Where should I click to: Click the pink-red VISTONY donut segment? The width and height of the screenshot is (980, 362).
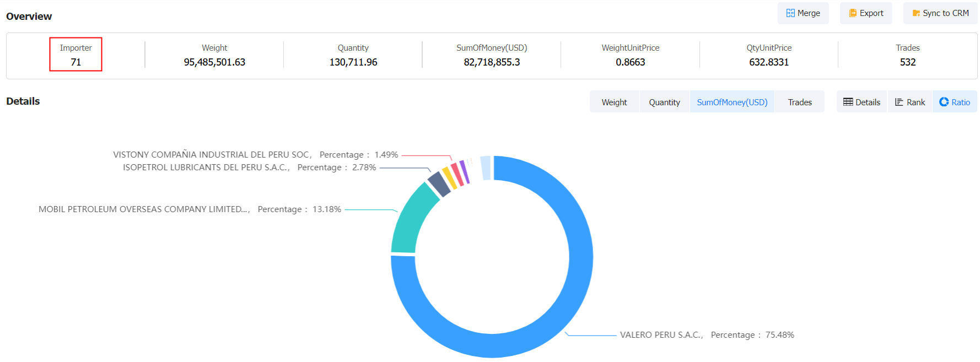(457, 175)
